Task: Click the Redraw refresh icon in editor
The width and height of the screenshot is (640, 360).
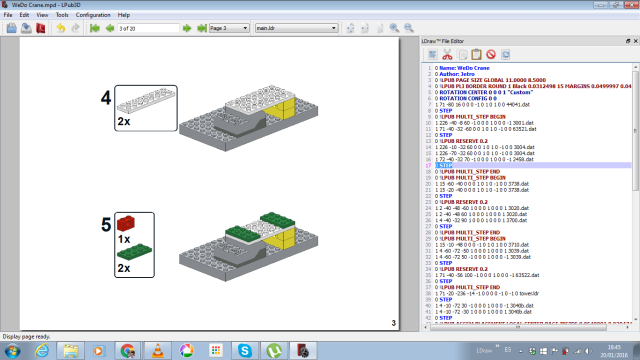Action: click(x=506, y=54)
